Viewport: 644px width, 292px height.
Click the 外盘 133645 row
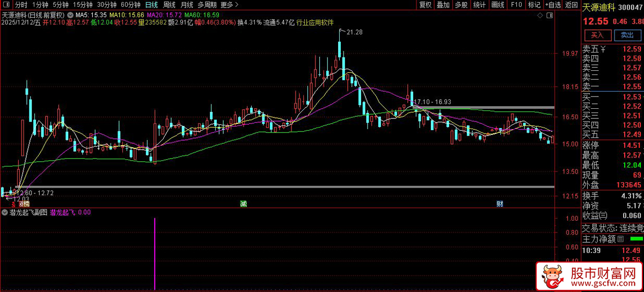click(x=613, y=185)
